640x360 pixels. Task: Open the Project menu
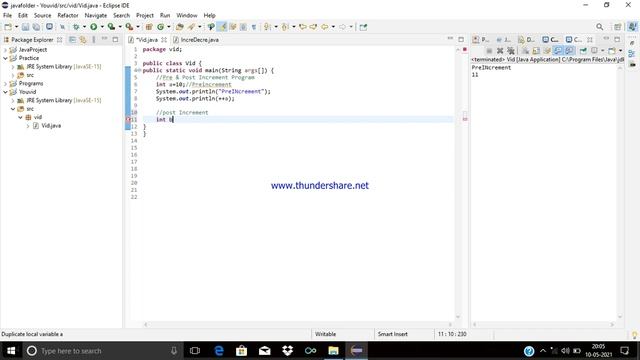[144, 15]
